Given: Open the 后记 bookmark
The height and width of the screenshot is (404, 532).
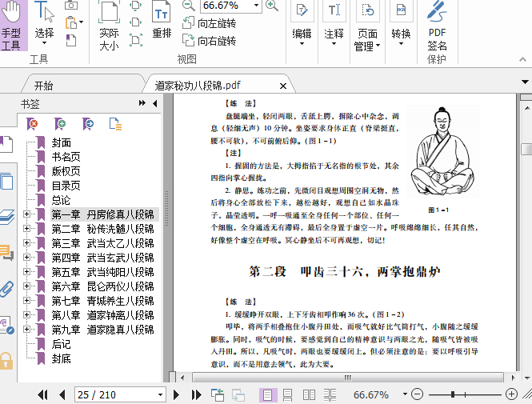Looking at the screenshot, I should (x=61, y=344).
